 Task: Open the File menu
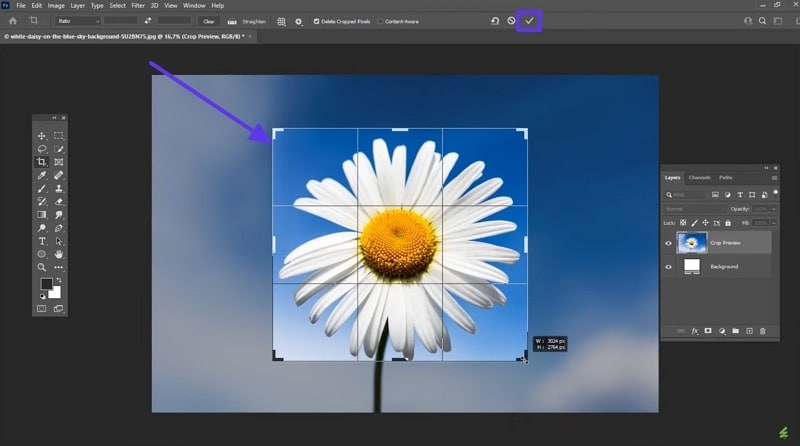click(x=21, y=6)
